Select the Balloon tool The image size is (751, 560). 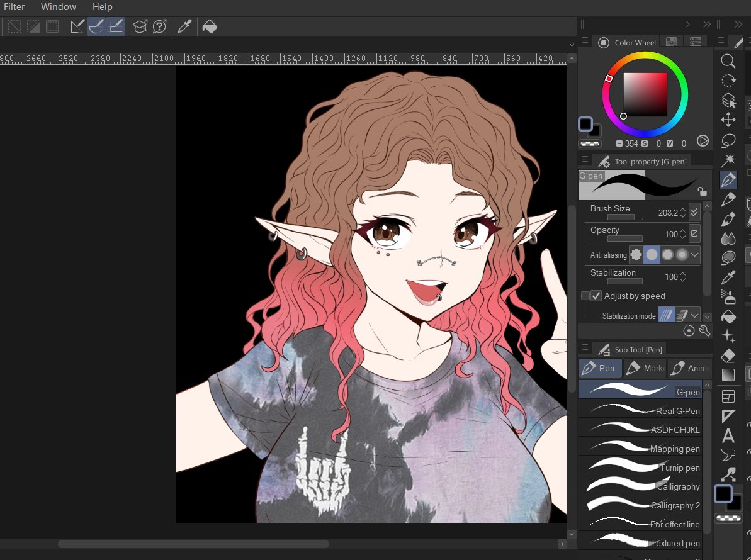tap(728, 455)
